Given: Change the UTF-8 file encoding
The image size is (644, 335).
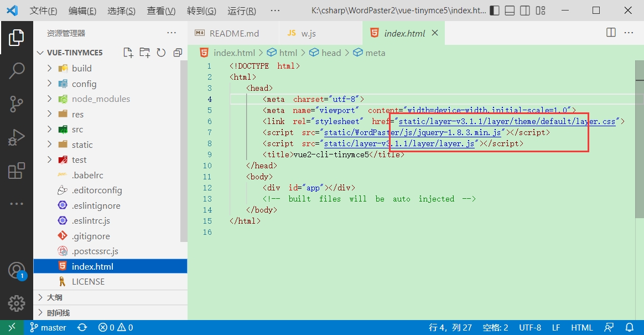Looking at the screenshot, I should coord(530,328).
